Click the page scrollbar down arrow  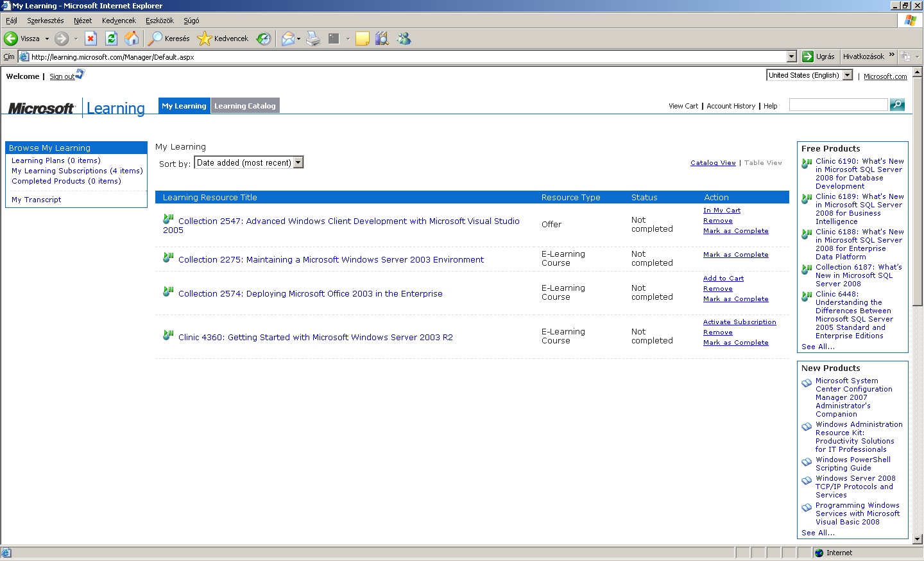coord(918,539)
